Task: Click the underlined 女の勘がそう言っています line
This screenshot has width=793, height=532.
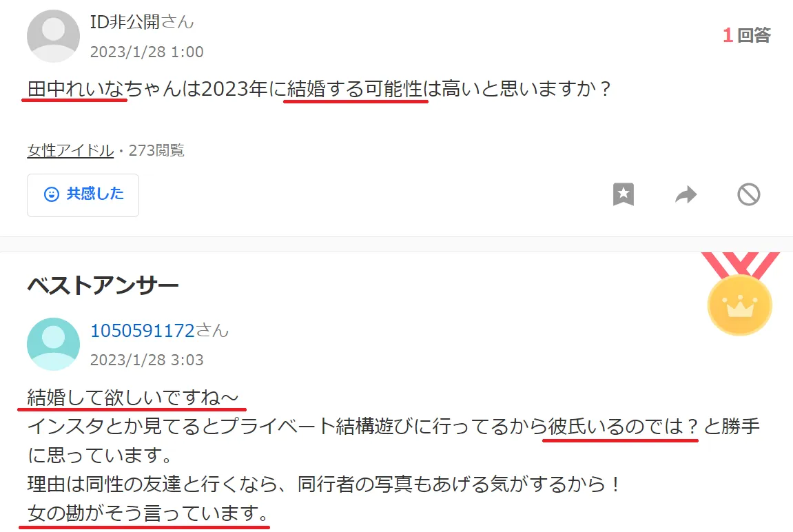Action: [147, 513]
